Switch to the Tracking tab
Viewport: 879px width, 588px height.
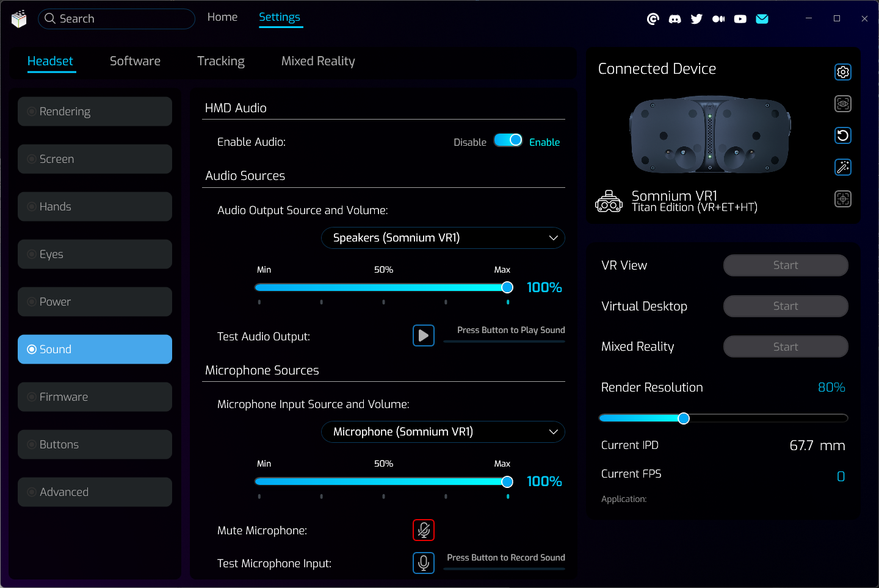220,61
